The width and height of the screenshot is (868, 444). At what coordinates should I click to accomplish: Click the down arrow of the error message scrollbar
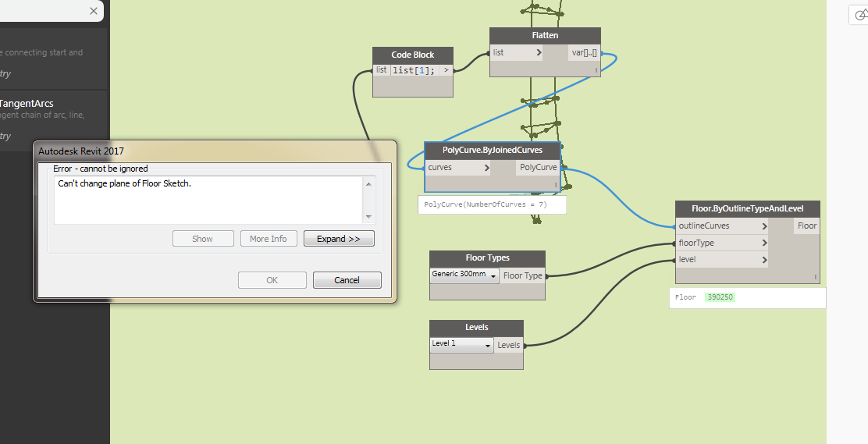click(x=368, y=217)
